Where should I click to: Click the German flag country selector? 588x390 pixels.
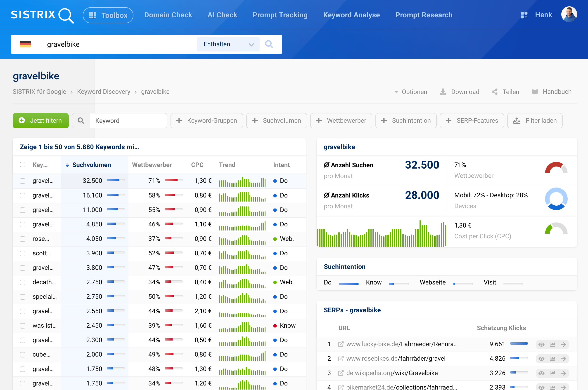click(x=25, y=44)
